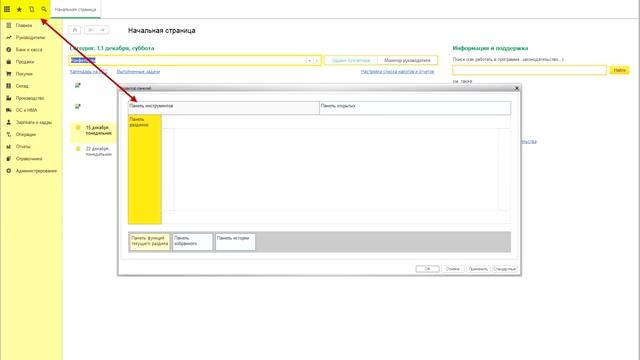Confirm panel editor with OK button
Viewport: 640px width, 360px height.
click(427, 269)
